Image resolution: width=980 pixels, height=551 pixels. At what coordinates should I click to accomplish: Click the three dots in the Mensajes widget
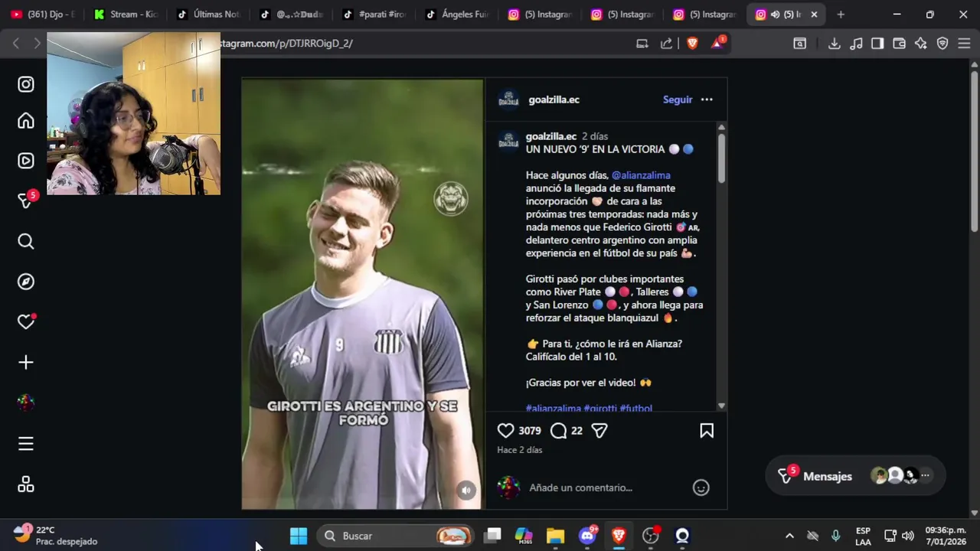point(925,476)
